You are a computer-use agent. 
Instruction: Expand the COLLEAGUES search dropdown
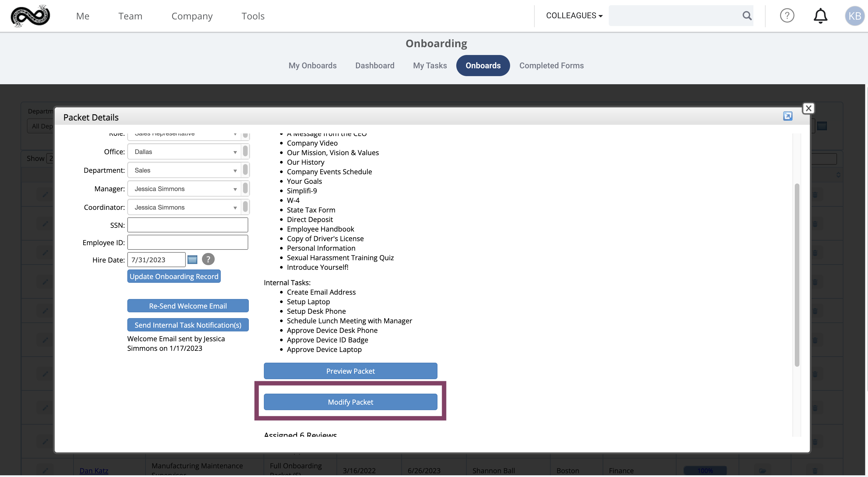point(574,16)
